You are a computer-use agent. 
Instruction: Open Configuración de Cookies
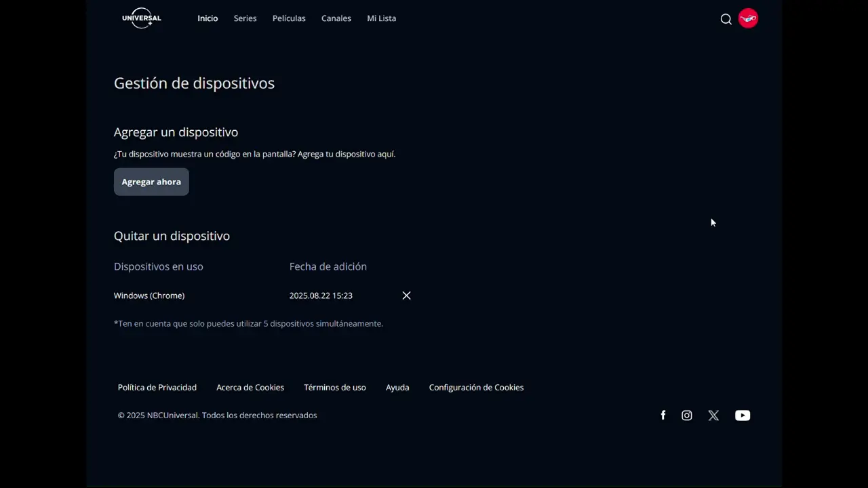[476, 388]
